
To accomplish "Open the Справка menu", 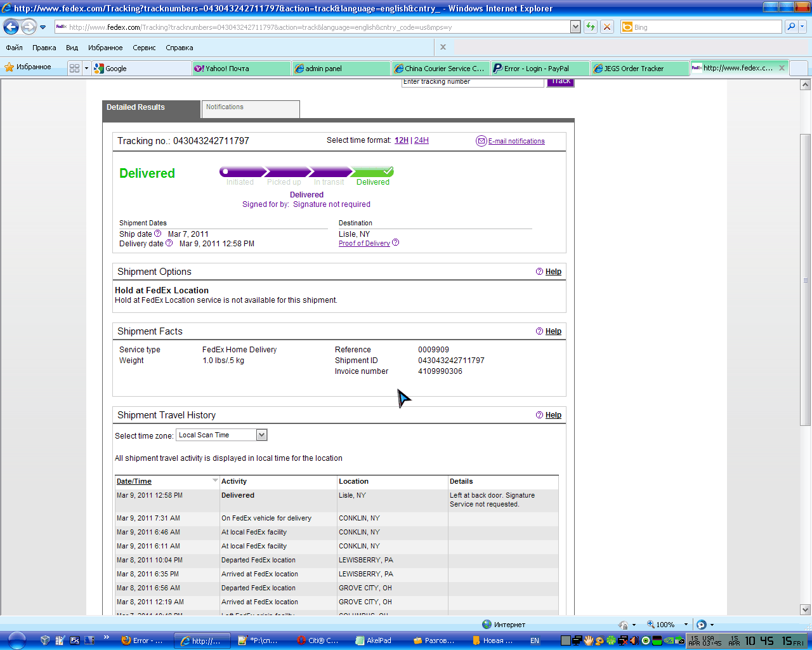I will 179,48.
